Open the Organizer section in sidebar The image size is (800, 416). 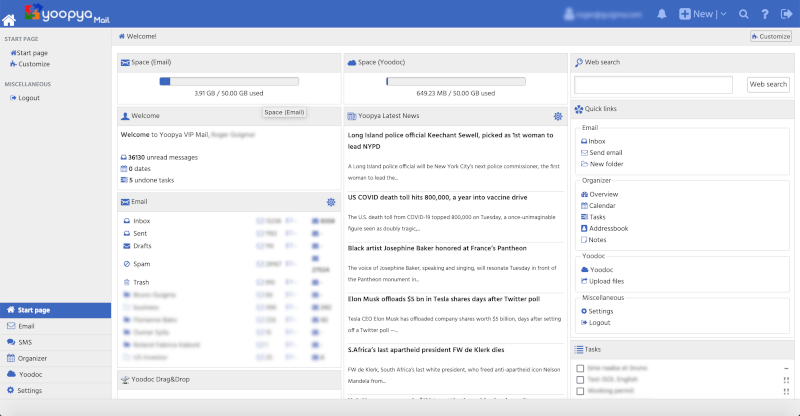pos(30,357)
